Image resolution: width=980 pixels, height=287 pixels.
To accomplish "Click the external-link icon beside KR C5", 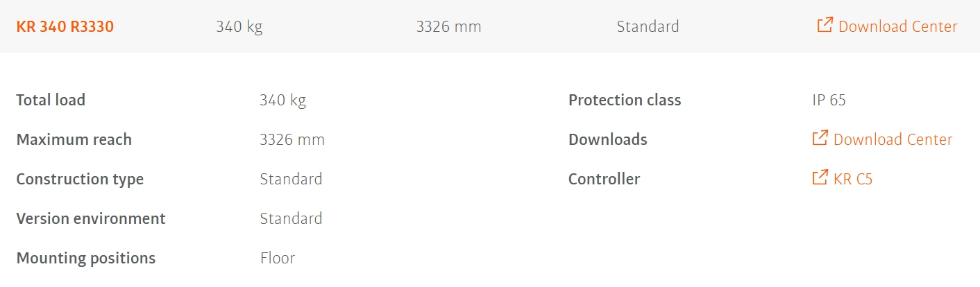I will [820, 177].
